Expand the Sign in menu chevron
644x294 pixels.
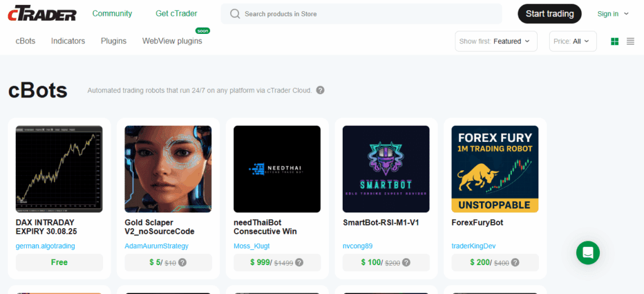tap(626, 14)
